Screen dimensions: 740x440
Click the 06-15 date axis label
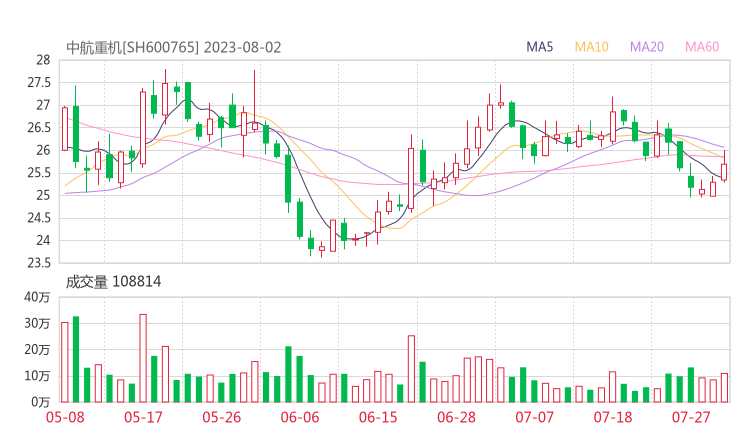pyautogui.click(x=378, y=417)
